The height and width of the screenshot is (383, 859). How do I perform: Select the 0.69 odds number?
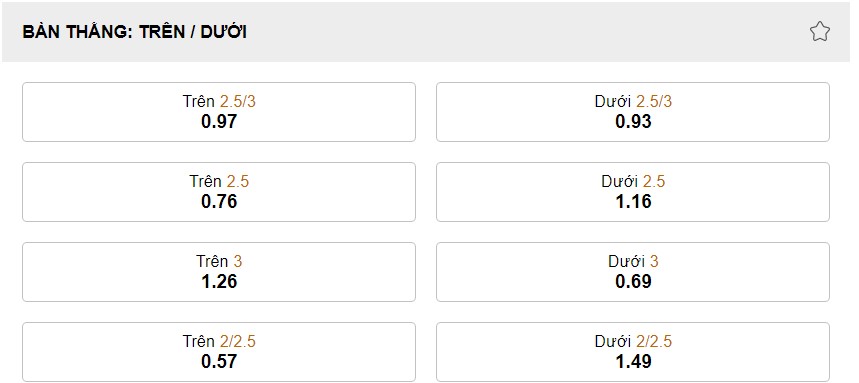[633, 281]
